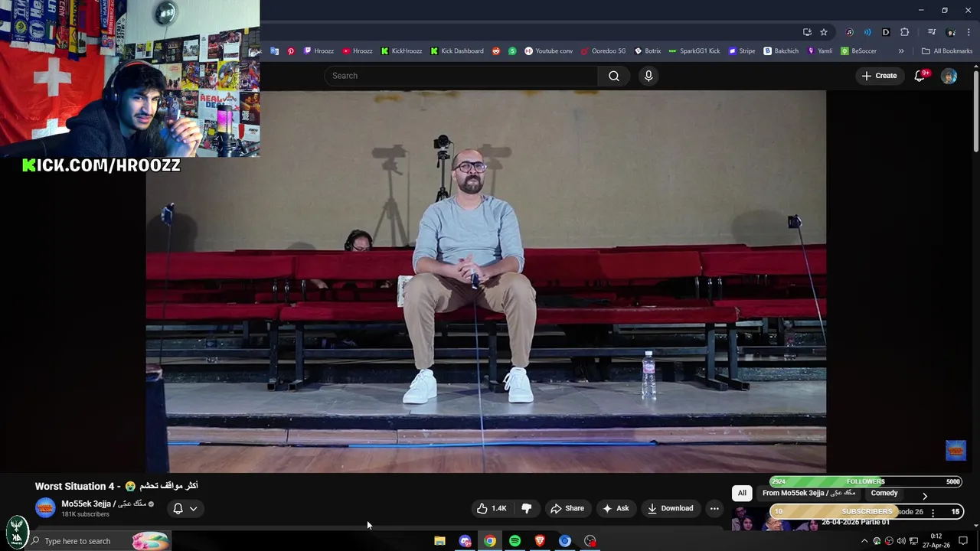The image size is (980, 551).
Task: Open Stripe bookmark
Action: [x=742, y=51]
